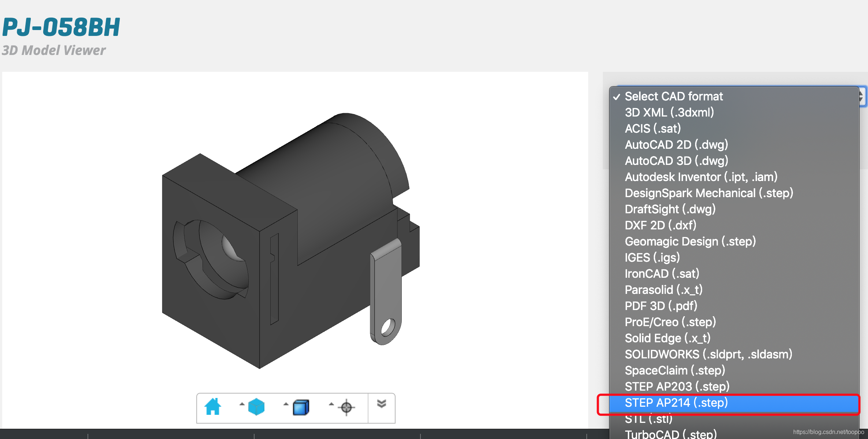Select Parasolid (.x_t) format

pyautogui.click(x=663, y=290)
